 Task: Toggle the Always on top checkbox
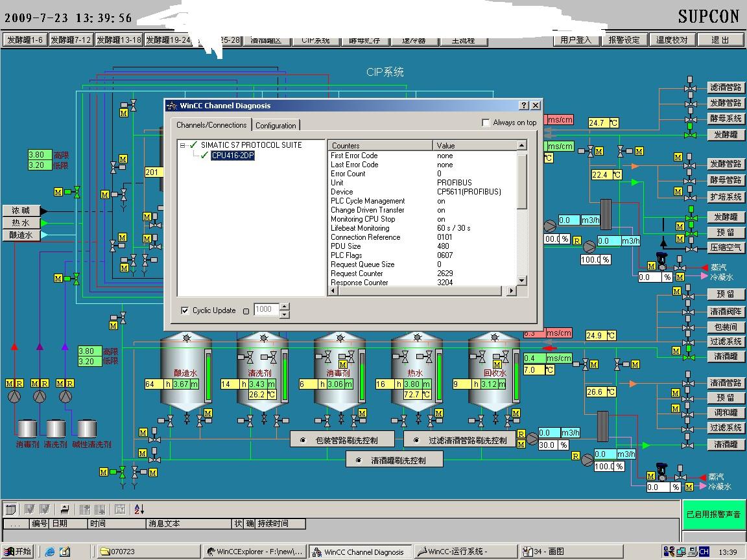tap(486, 123)
